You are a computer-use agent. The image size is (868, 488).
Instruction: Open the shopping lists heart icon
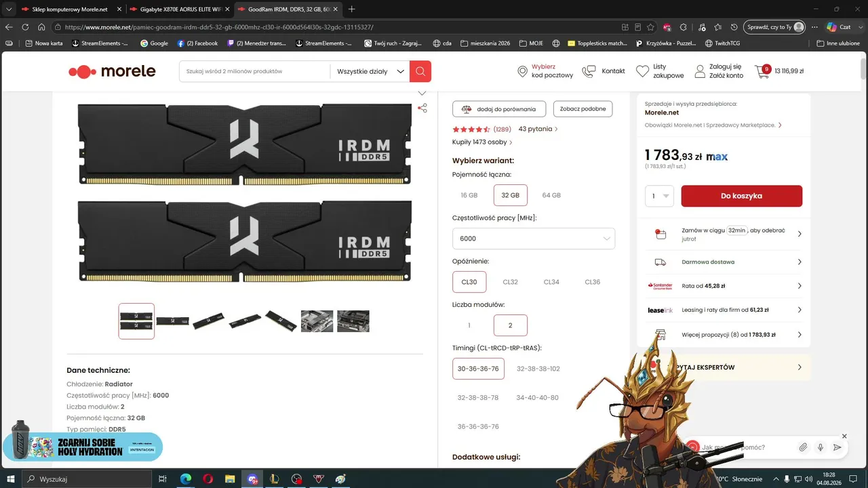click(x=642, y=71)
